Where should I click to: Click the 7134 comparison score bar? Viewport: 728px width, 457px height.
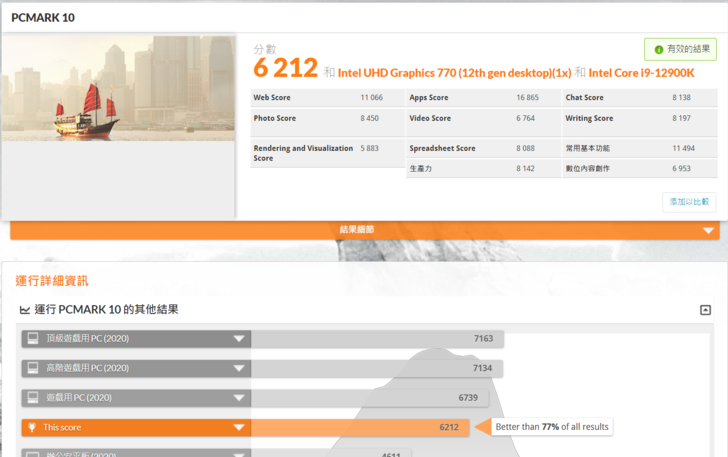pyautogui.click(x=377, y=368)
